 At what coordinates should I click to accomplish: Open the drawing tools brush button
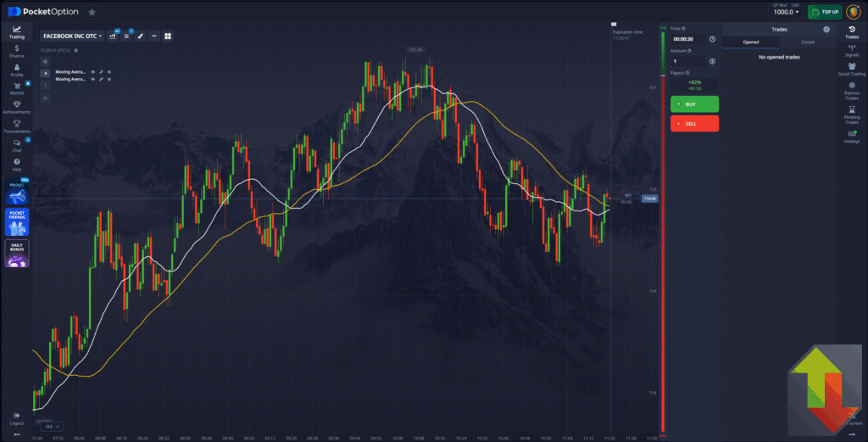pyautogui.click(x=141, y=36)
